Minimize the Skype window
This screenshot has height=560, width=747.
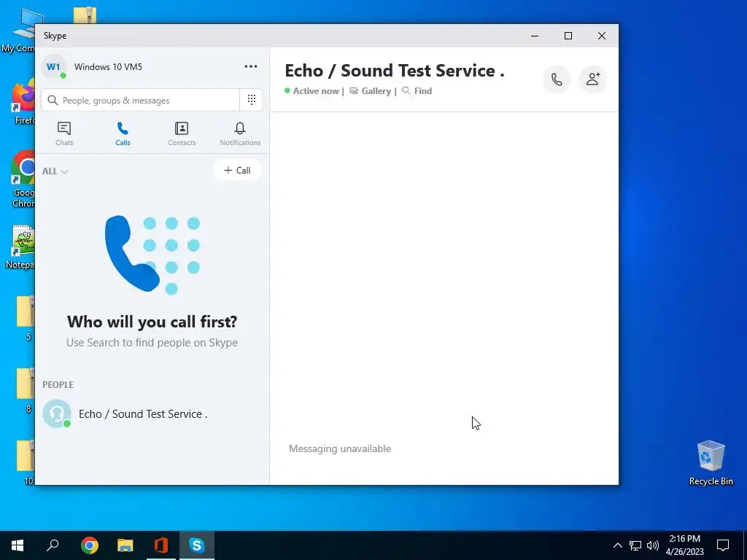[x=535, y=36]
